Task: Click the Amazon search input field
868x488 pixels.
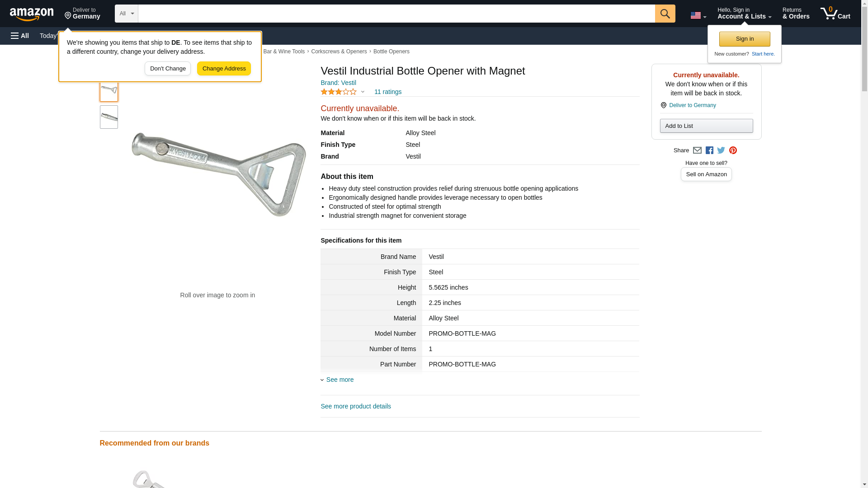Action: tap(396, 14)
